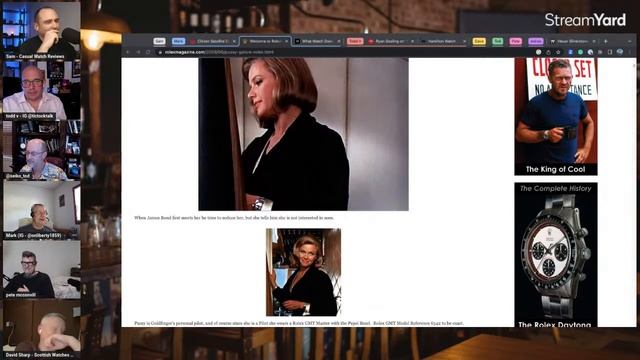The width and height of the screenshot is (640, 360).
Task: Select the Welcome to Rolex tab
Action: 265,41
